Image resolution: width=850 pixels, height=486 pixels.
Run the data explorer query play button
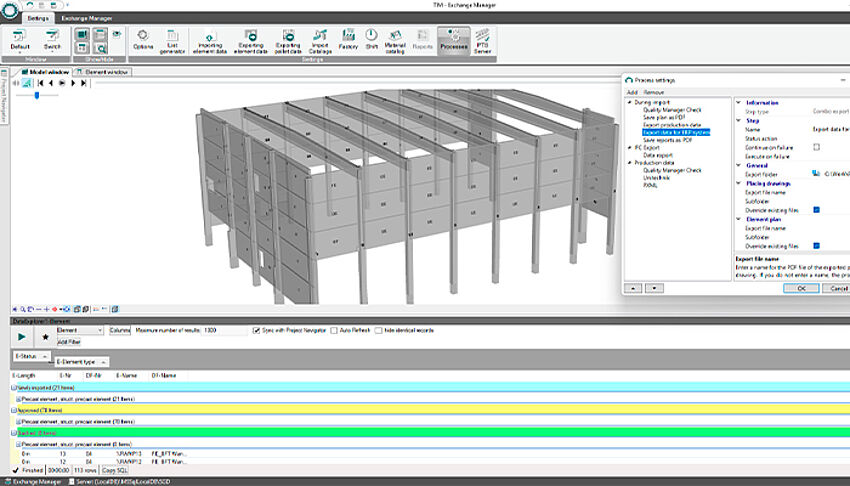tap(22, 336)
